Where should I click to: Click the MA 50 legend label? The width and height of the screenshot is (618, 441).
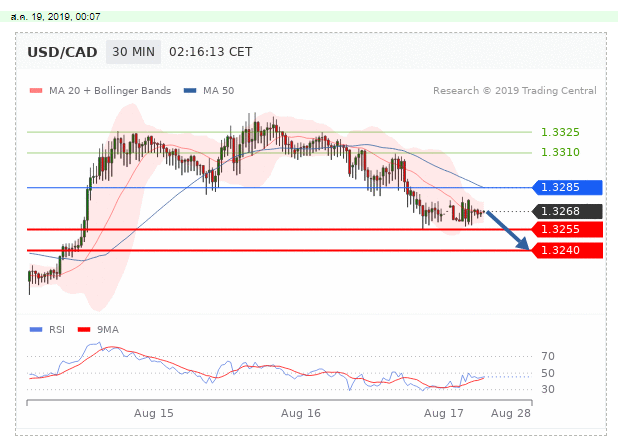[x=218, y=91]
